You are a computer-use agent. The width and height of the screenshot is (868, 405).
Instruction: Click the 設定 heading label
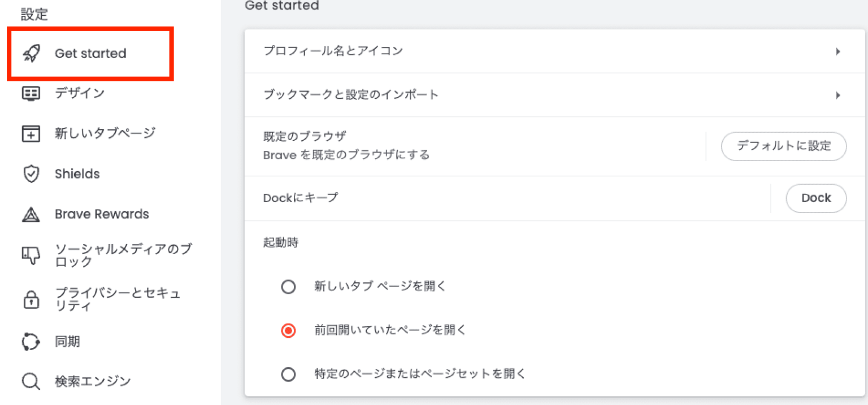pyautogui.click(x=34, y=14)
